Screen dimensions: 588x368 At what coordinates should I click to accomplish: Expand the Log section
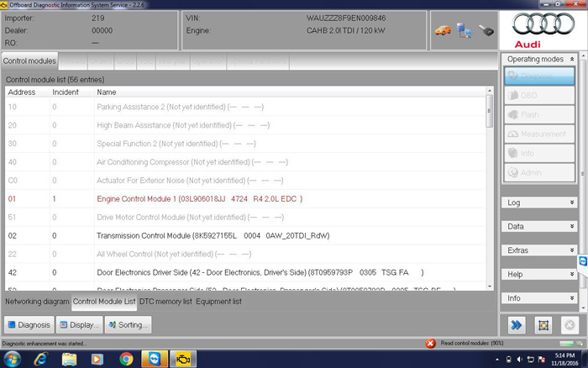pyautogui.click(x=539, y=202)
